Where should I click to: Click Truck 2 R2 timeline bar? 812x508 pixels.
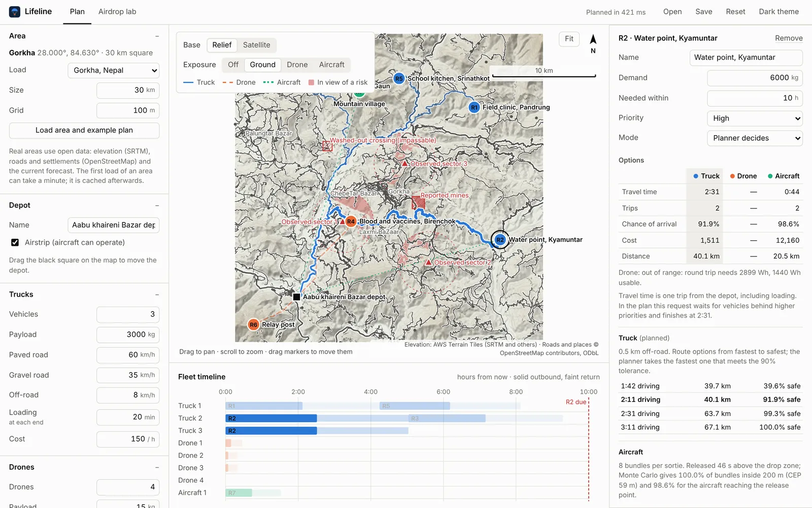pos(271,419)
